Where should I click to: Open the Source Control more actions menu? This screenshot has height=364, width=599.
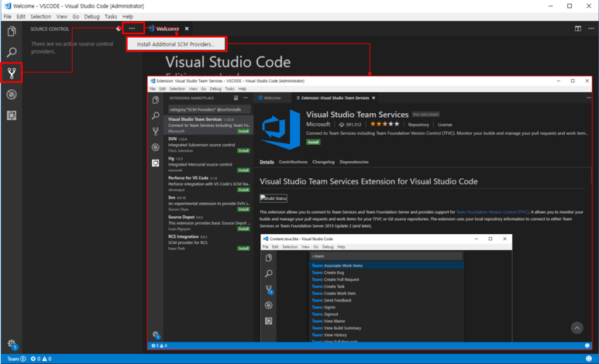(x=133, y=29)
